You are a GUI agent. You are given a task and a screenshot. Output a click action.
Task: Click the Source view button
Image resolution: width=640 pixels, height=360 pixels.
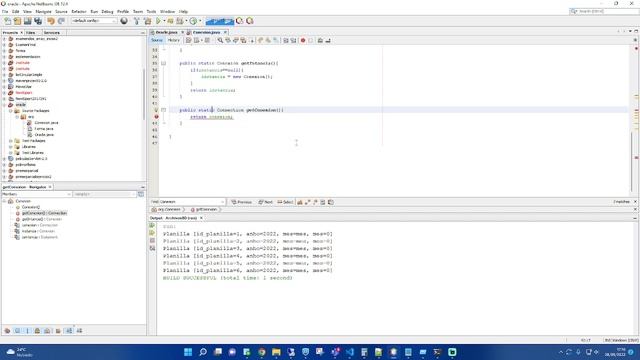coord(157,40)
